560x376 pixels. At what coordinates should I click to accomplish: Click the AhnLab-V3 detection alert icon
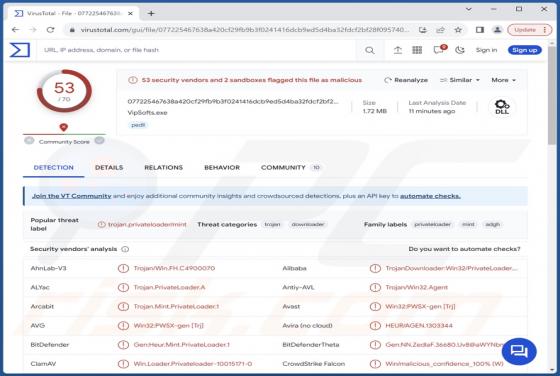click(x=123, y=268)
